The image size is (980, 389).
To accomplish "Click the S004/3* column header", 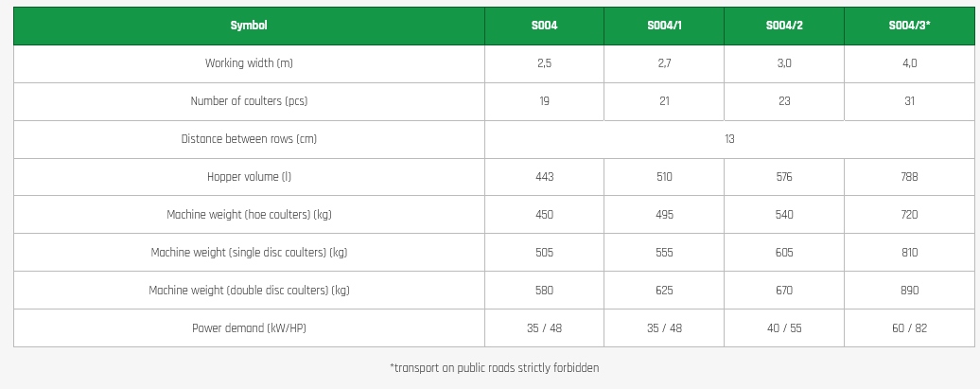I will 909,26.
